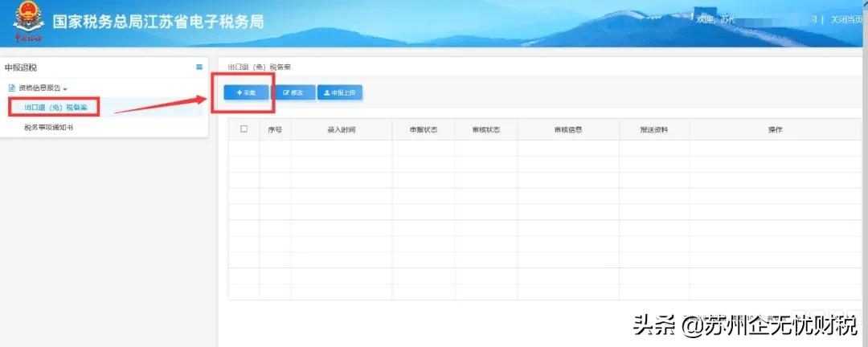Collapse 资格信息报告 with its dropdown caret

[65, 88]
